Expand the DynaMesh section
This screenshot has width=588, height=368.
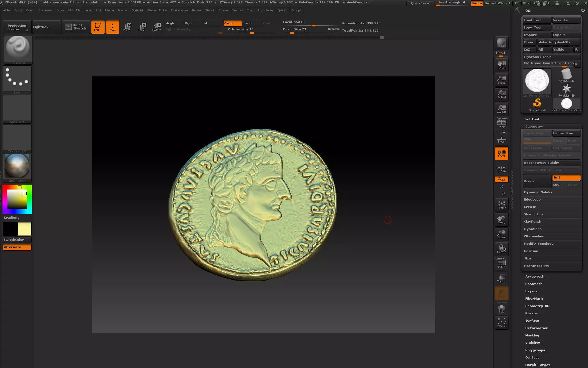(533, 229)
